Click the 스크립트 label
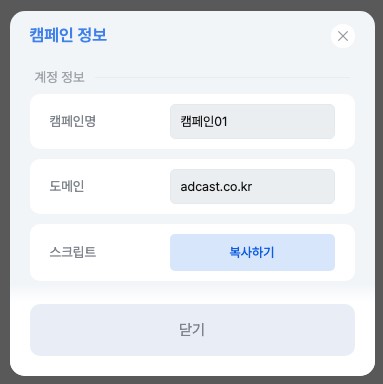The height and width of the screenshot is (384, 383). pos(73,252)
